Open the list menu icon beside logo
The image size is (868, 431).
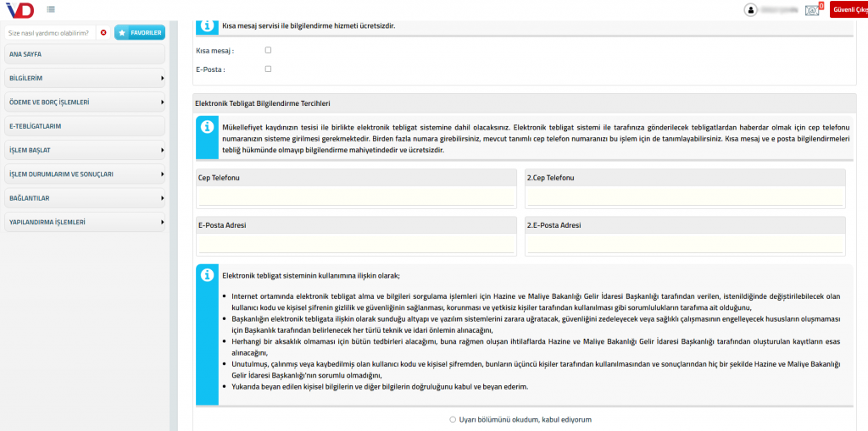[51, 9]
